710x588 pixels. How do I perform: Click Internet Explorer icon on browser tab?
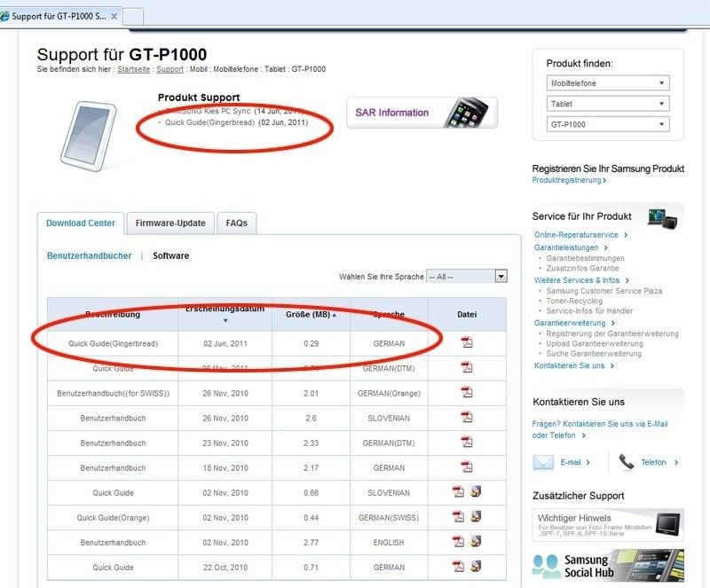point(5,17)
